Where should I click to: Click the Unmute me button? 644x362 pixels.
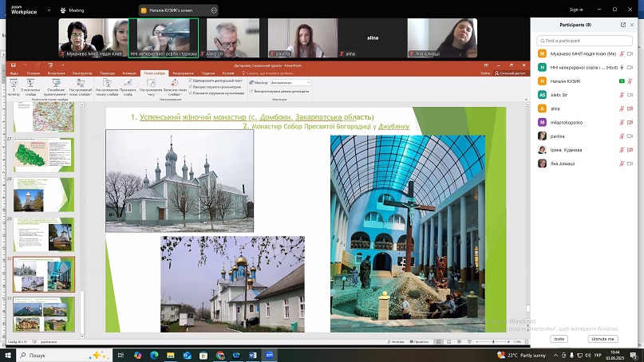click(603, 339)
